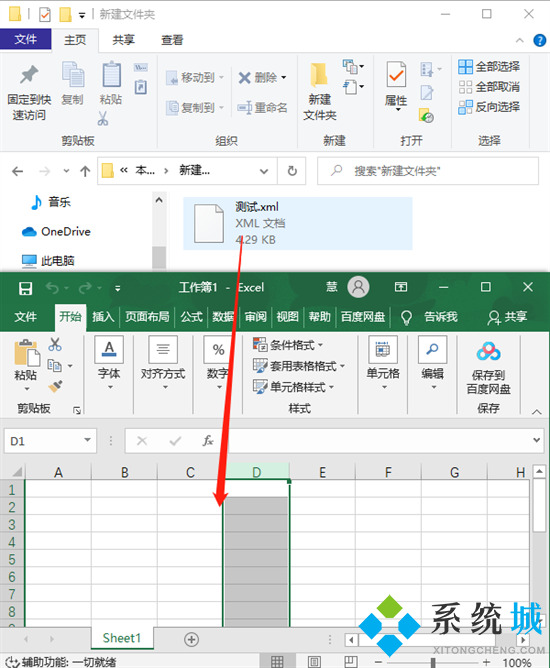This screenshot has width=550, height=668.
Task: Click Select none in Explorer ribbon
Action: 489,87
